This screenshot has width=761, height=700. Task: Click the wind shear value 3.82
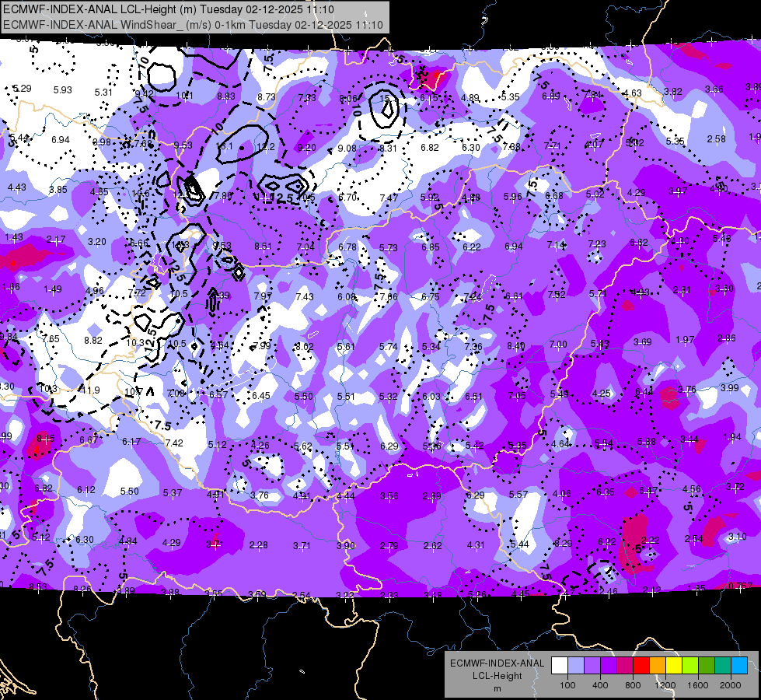point(672,91)
